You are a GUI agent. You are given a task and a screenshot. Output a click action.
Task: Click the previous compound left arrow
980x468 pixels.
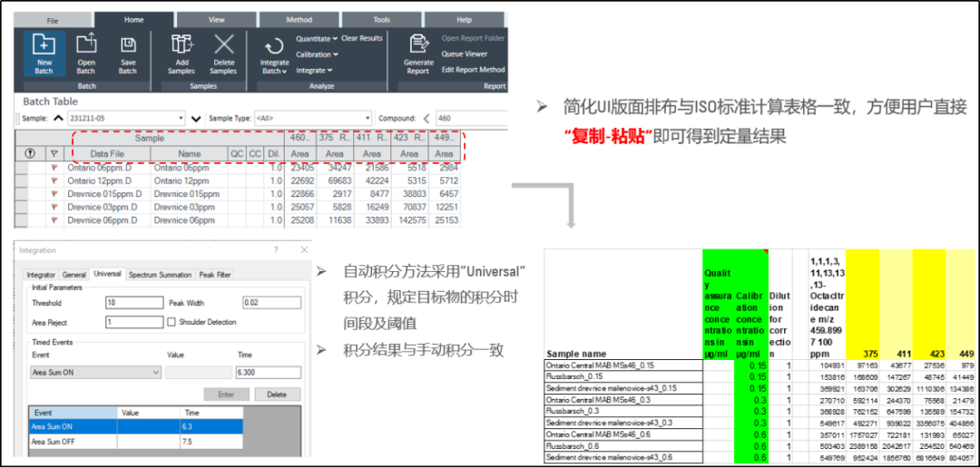pyautogui.click(x=426, y=118)
